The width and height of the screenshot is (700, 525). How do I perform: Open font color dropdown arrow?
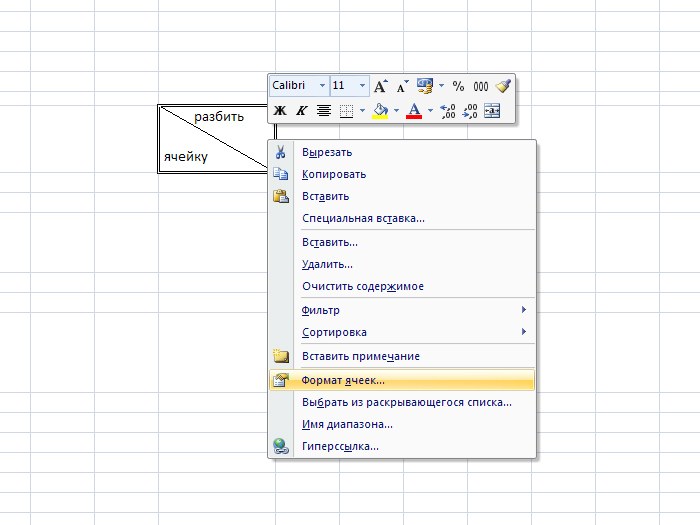click(430, 110)
